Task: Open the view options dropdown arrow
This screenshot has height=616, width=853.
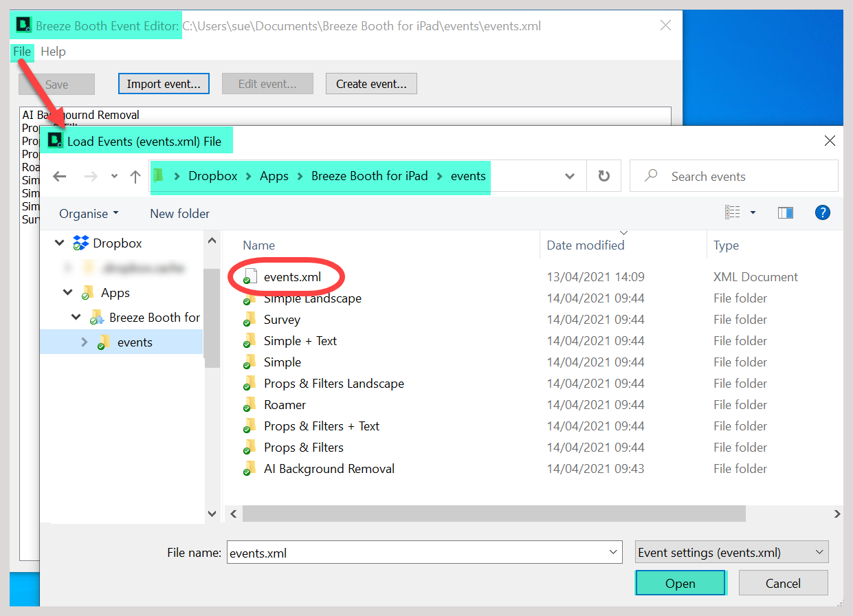Action: click(x=753, y=213)
